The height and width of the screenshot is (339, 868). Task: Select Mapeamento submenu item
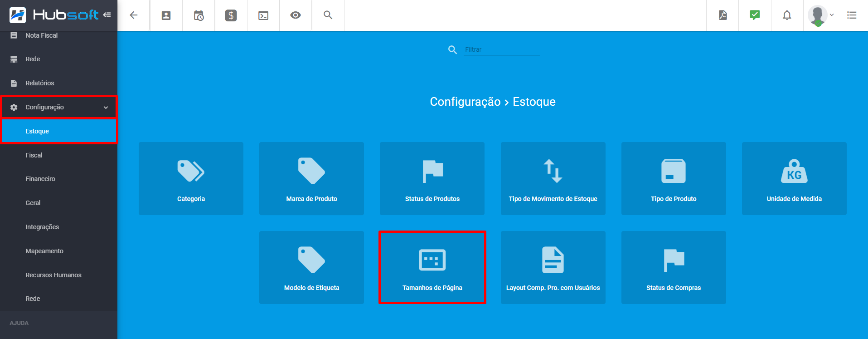coord(59,251)
